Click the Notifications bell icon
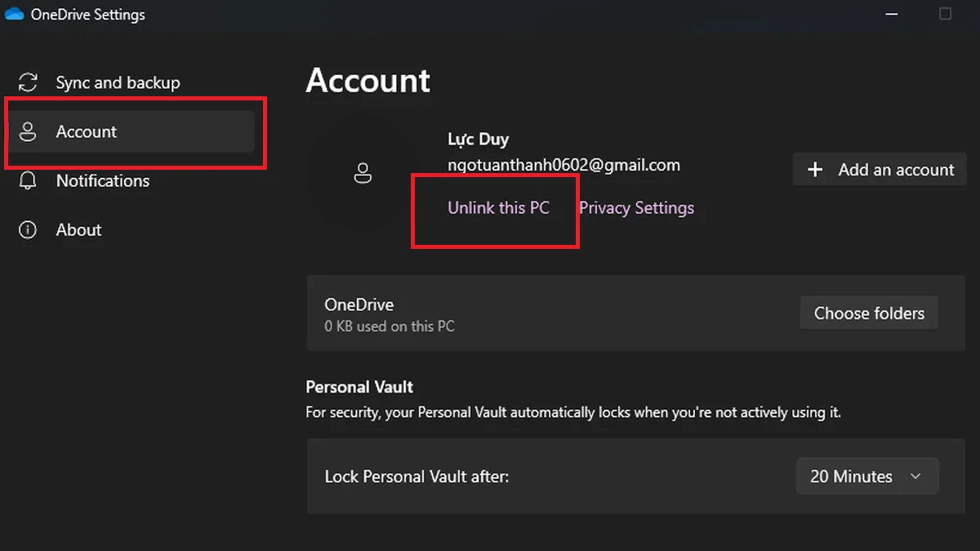Screen dimensions: 980x551 click(29, 180)
